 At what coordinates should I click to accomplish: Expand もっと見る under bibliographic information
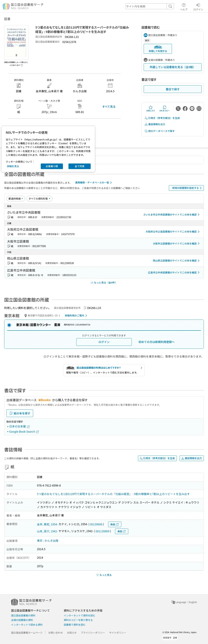click(x=104, y=575)
